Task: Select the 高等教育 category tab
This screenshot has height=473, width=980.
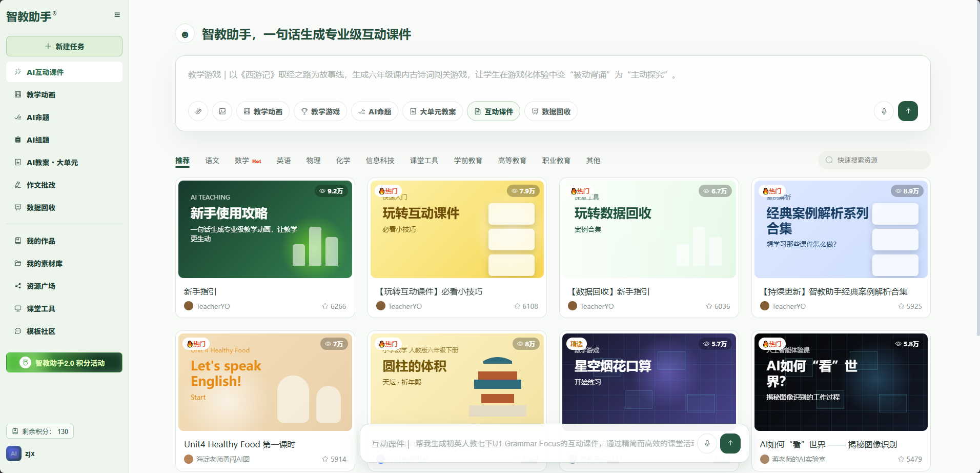Action: point(512,161)
